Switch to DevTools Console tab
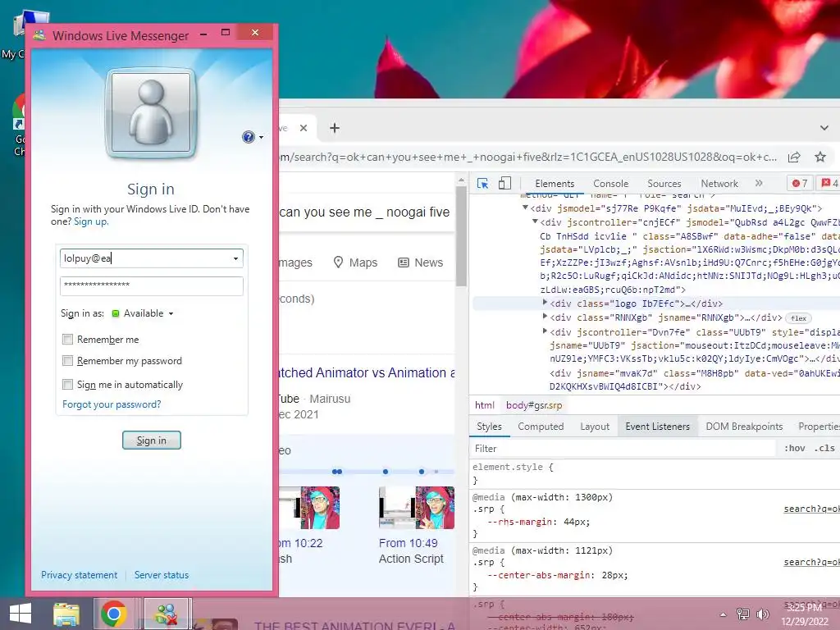The image size is (840, 630). 610,183
